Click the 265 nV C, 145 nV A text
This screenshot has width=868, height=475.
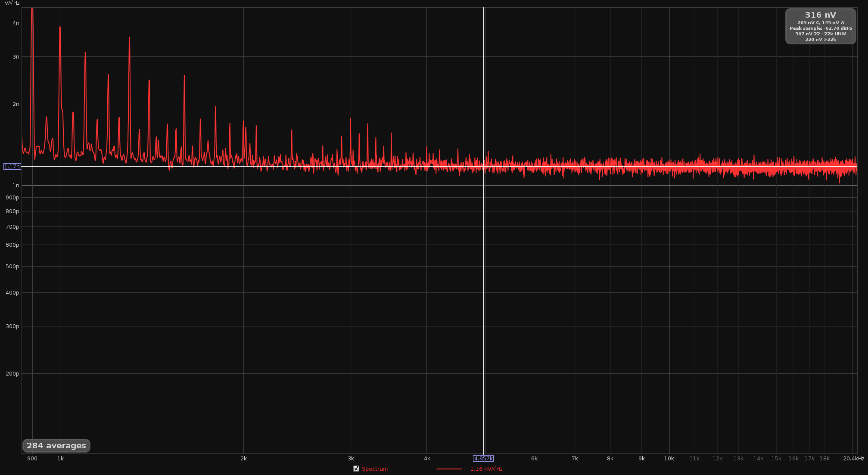point(821,23)
